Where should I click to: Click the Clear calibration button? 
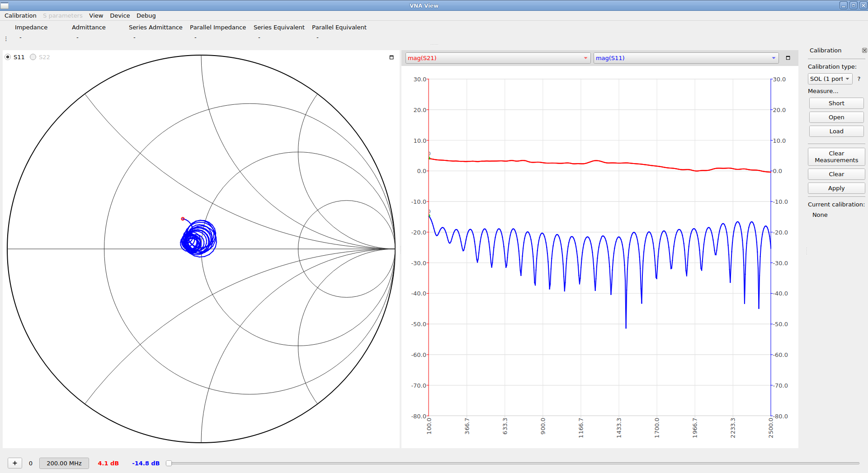836,174
